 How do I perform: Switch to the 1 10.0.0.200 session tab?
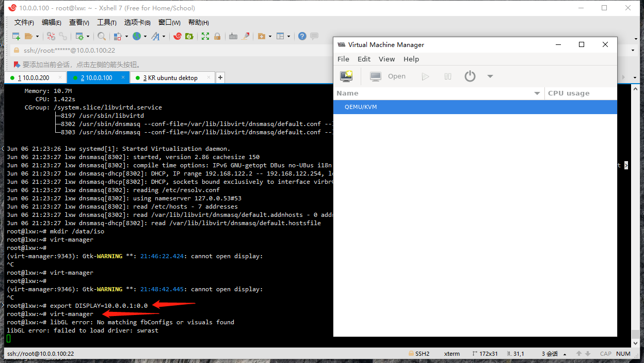click(34, 77)
